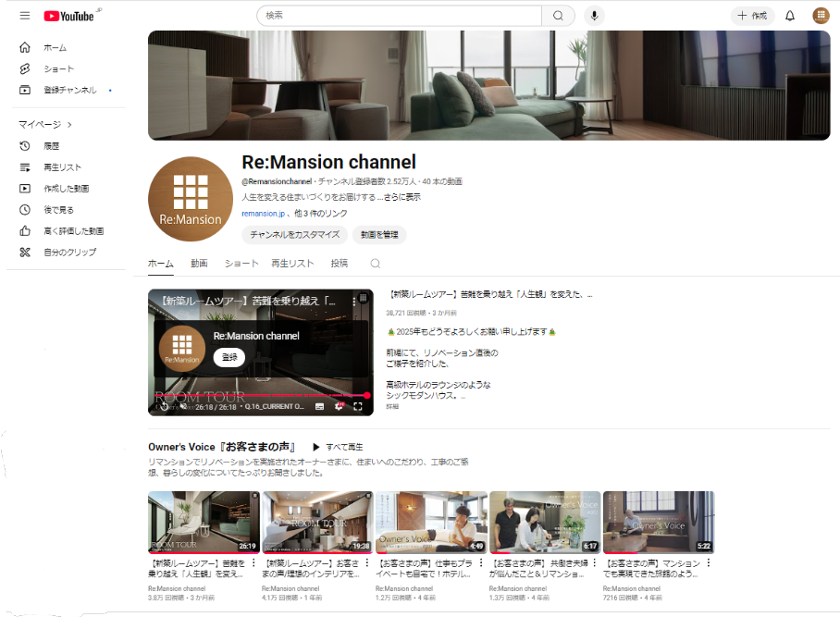Screen dimensions: 840x617
Task: Toggle mute on the featured video
Action: [183, 406]
